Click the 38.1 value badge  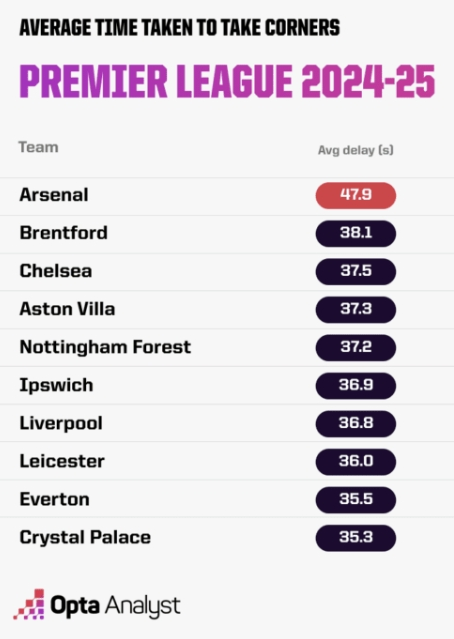[x=356, y=233]
